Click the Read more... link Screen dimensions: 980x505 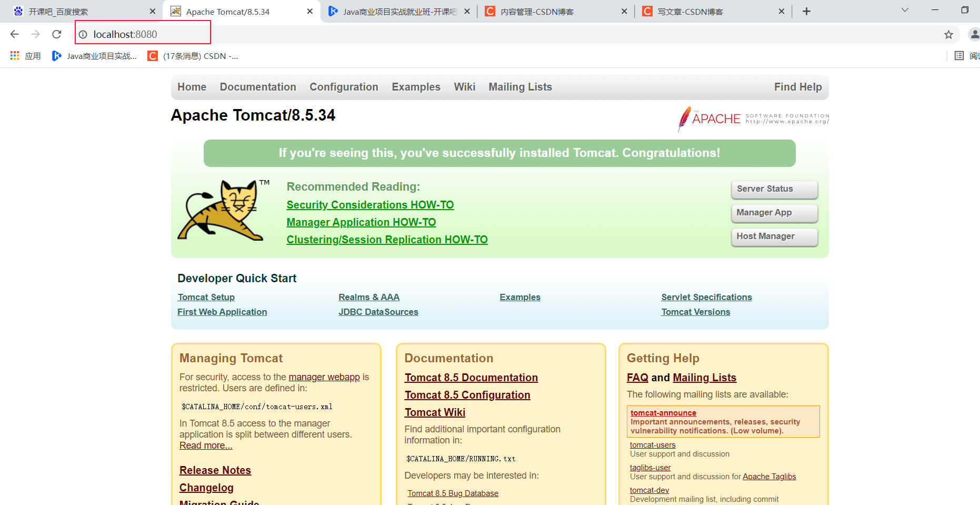(x=206, y=445)
